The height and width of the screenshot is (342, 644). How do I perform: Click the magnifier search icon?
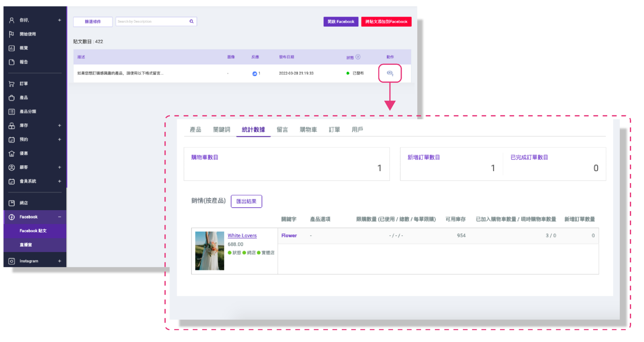tap(191, 22)
